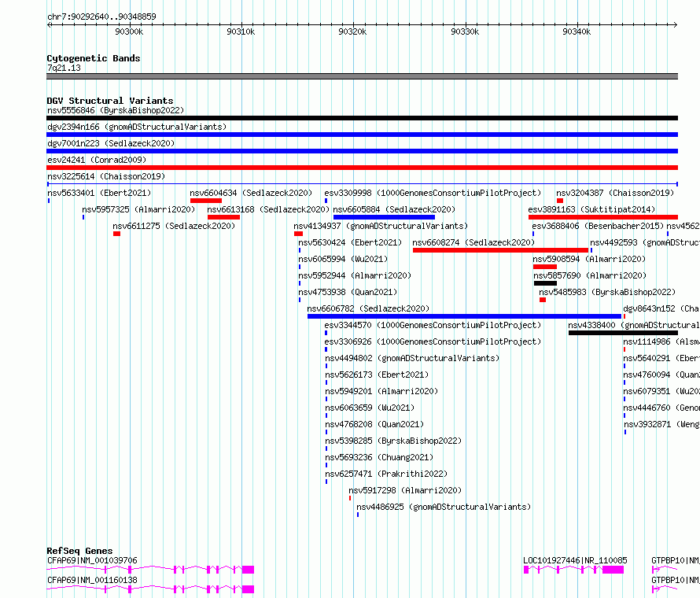Viewport: 700px width, 598px height.
Task: Select CFAP69|NM_001039706 gene label
Action: (x=92, y=560)
